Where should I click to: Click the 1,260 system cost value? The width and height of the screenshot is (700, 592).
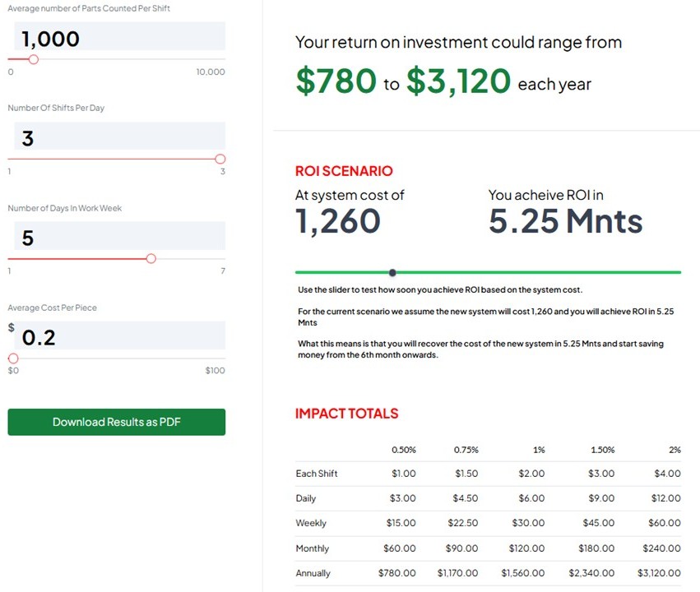(338, 221)
